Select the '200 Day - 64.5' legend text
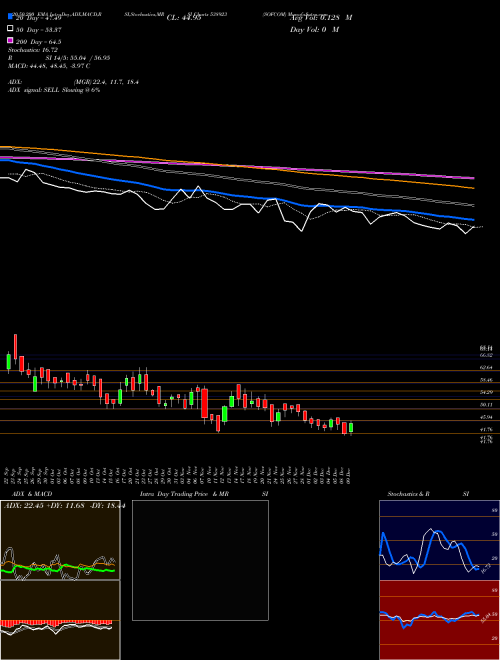500x660 pixels. point(38,42)
